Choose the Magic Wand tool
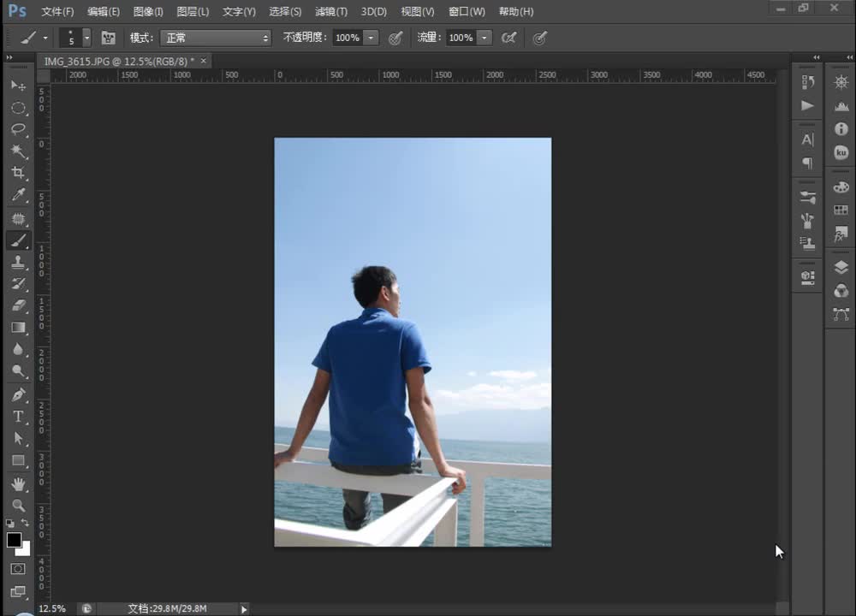This screenshot has height=616, width=856. (x=18, y=151)
